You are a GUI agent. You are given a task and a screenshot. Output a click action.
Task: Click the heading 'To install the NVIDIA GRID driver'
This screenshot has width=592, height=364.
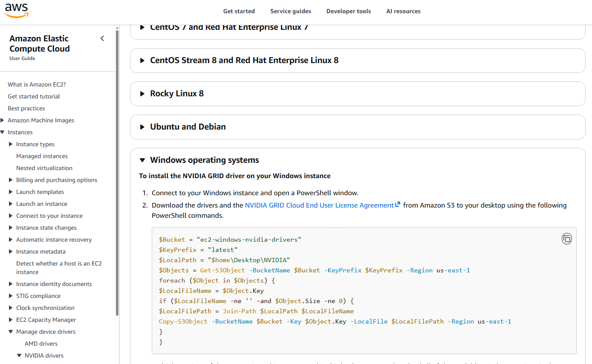(x=235, y=176)
